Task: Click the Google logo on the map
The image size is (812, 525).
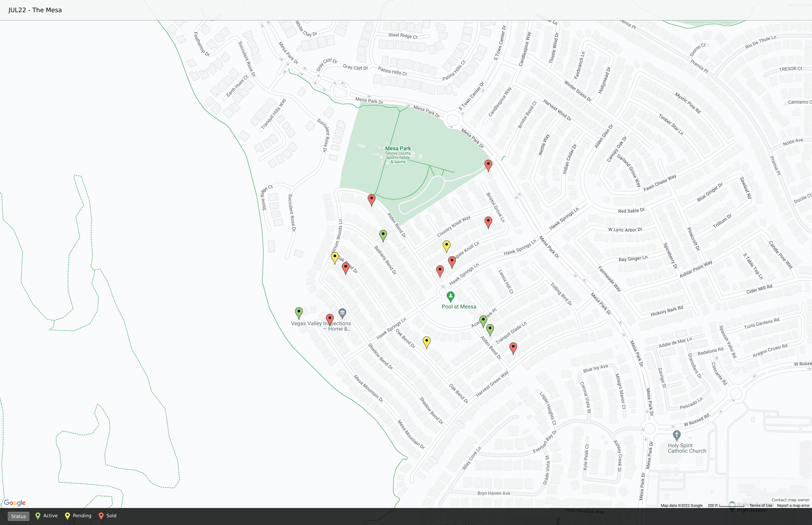Action: click(15, 503)
